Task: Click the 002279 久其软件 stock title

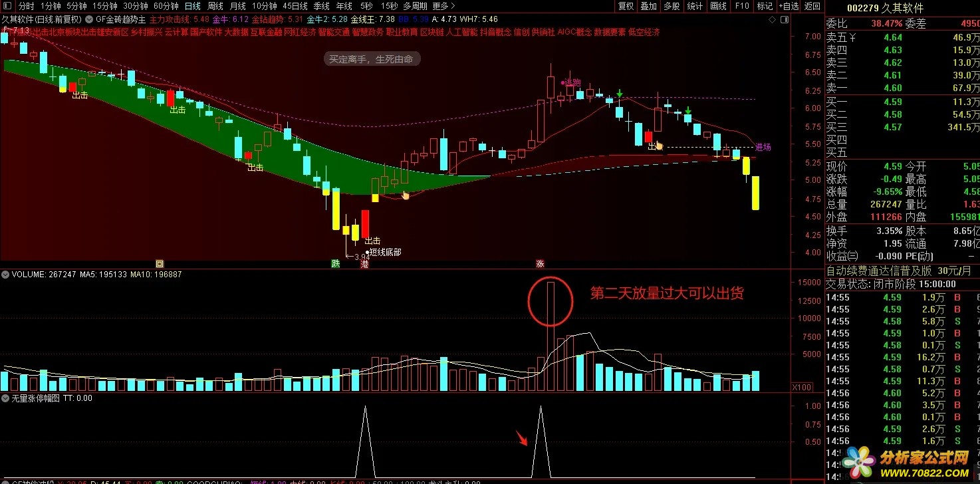Action: point(884,8)
